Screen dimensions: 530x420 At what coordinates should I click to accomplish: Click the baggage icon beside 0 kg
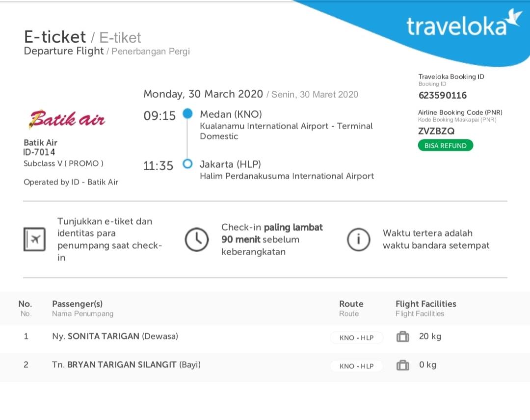[x=402, y=365]
